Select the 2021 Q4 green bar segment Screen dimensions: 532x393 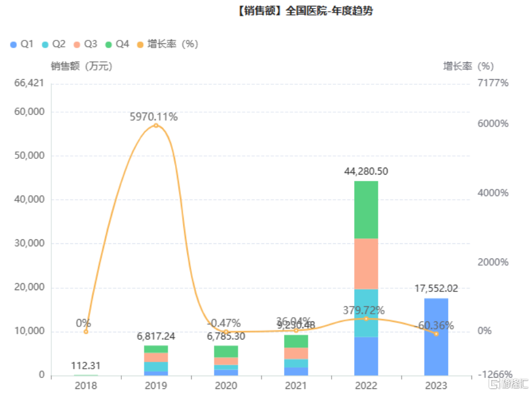(x=296, y=342)
